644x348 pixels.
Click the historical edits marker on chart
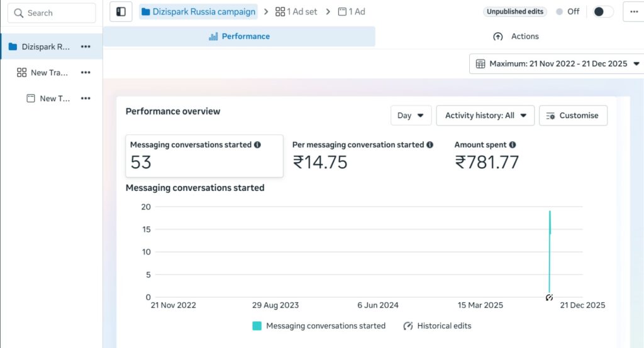pos(549,297)
